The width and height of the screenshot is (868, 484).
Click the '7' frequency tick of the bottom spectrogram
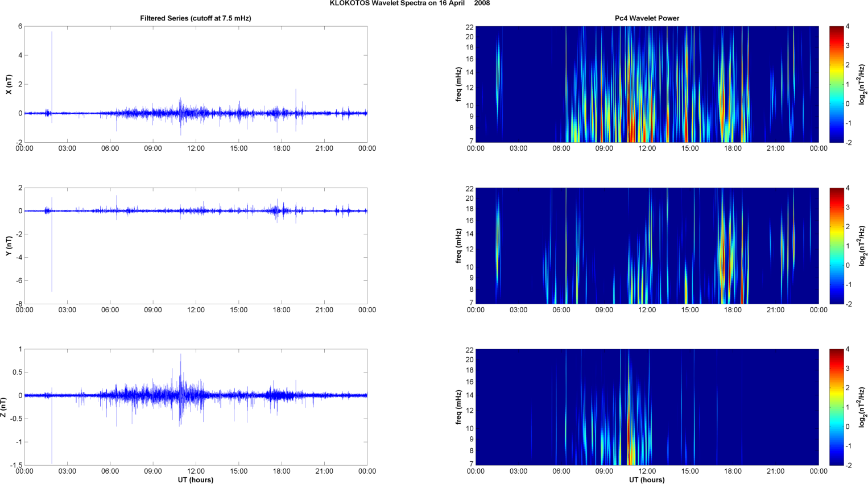click(x=472, y=465)
